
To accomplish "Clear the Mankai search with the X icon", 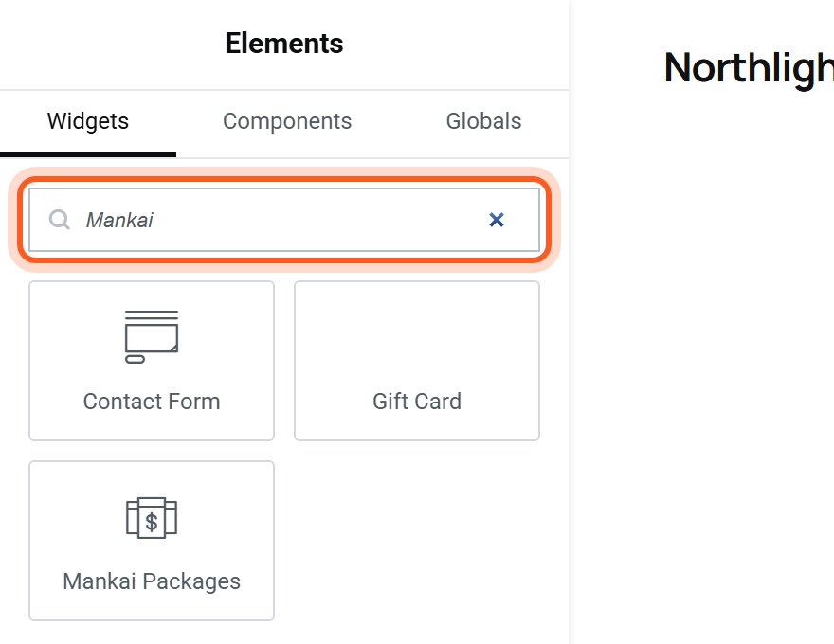I will pos(497,220).
